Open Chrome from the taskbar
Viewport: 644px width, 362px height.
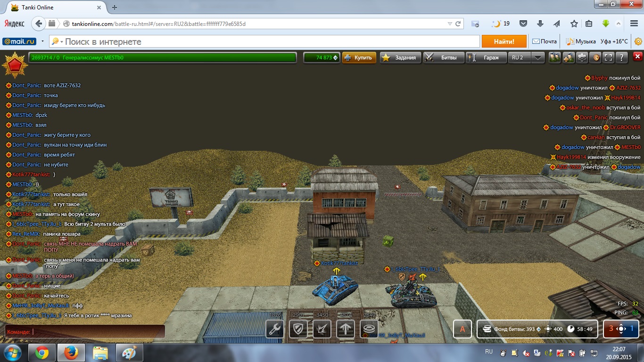(x=41, y=353)
